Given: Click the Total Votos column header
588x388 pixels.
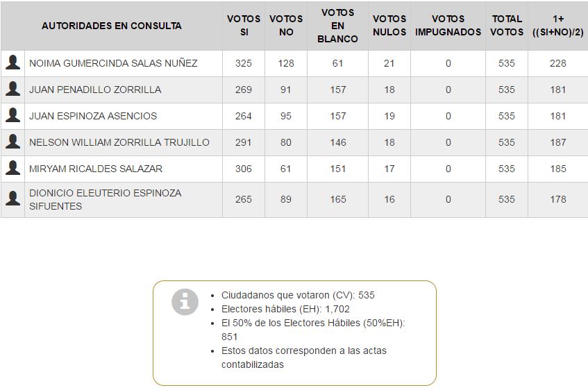Looking at the screenshot, I should coord(507,26).
